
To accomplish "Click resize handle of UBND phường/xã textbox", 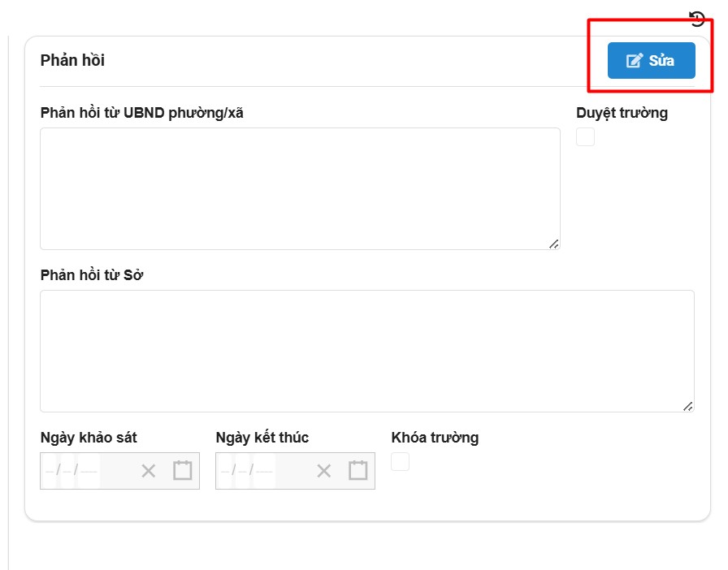I will pyautogui.click(x=553, y=243).
